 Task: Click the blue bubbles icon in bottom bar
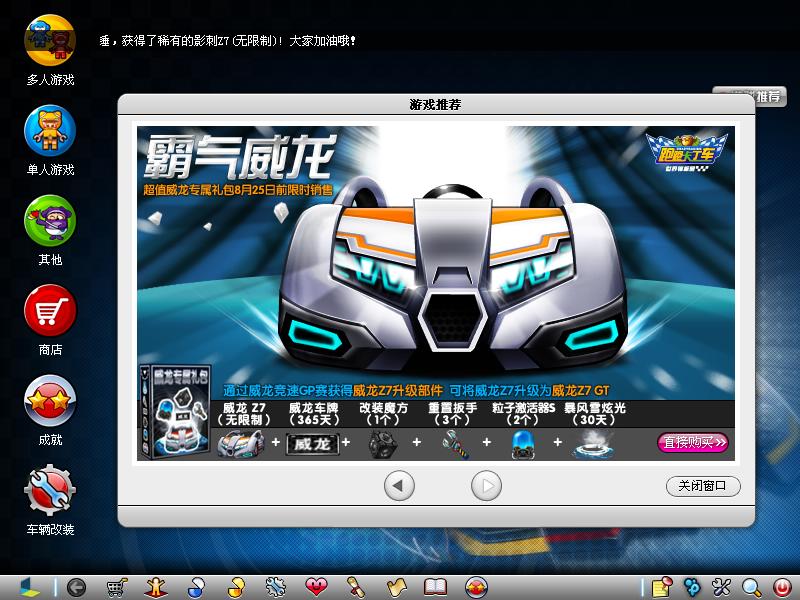pos(692,588)
